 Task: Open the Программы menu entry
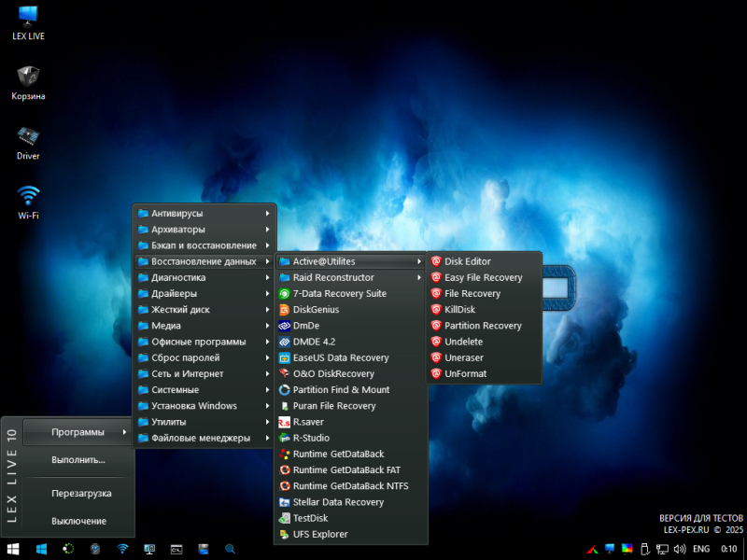tap(78, 431)
